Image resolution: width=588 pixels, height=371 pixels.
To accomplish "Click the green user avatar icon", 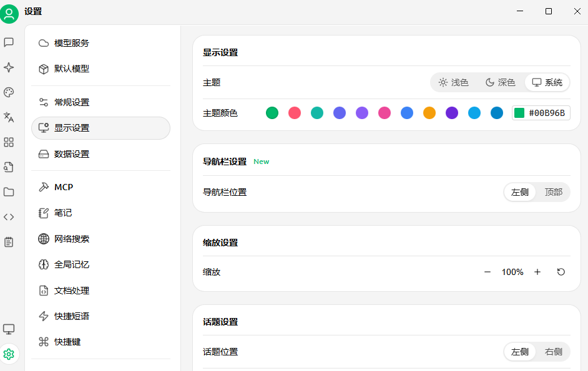I will point(9,14).
